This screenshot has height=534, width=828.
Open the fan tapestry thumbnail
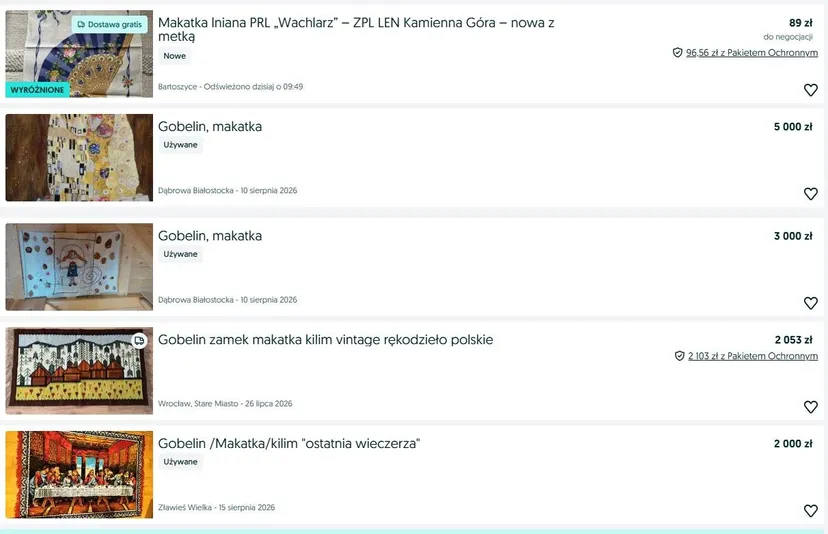pyautogui.click(x=79, y=54)
